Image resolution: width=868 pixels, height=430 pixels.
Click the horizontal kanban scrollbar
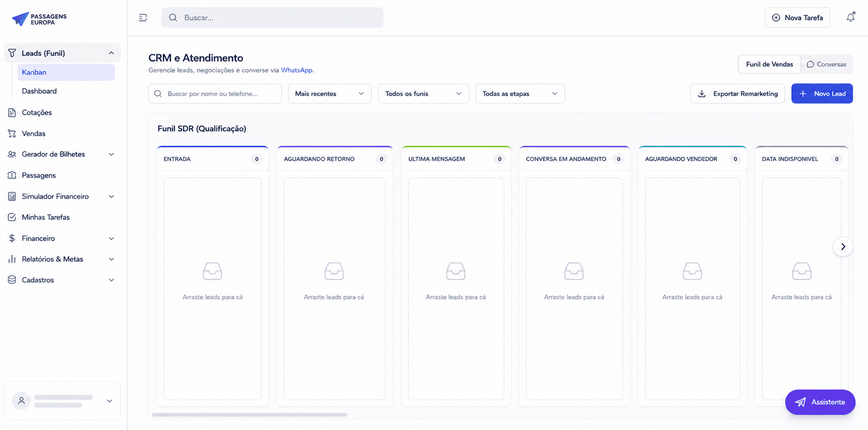coord(250,415)
